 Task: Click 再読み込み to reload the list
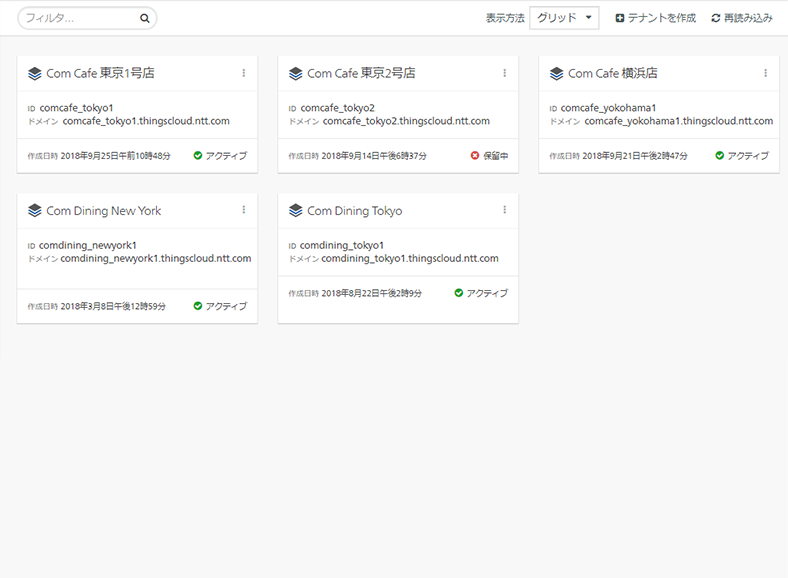[x=742, y=18]
